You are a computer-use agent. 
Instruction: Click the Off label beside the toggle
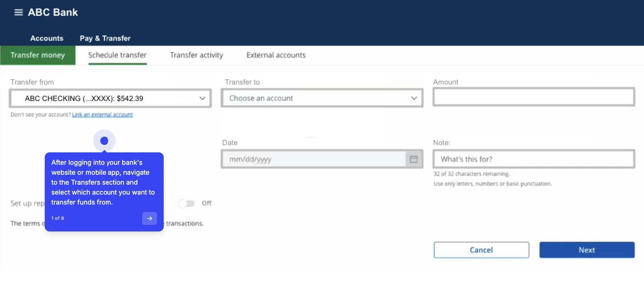pos(206,203)
